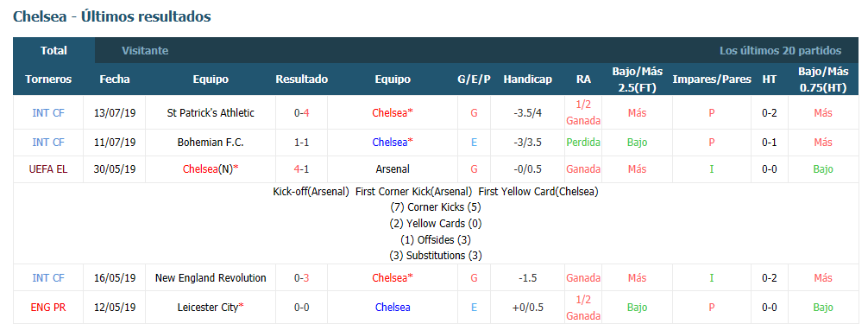Click INT CF for 13/07/19 match
This screenshot has width=868, height=324.
coord(48,112)
